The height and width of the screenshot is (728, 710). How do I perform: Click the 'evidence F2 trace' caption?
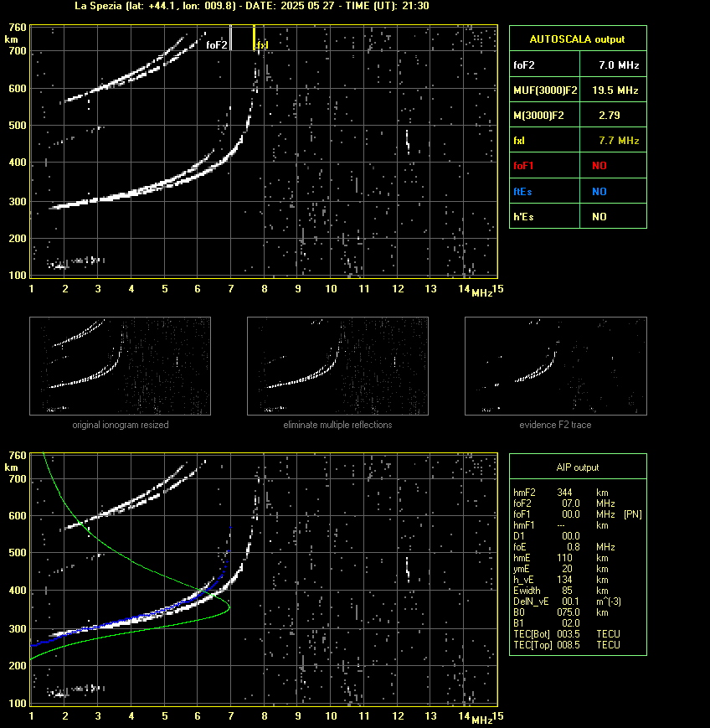pyautogui.click(x=555, y=425)
